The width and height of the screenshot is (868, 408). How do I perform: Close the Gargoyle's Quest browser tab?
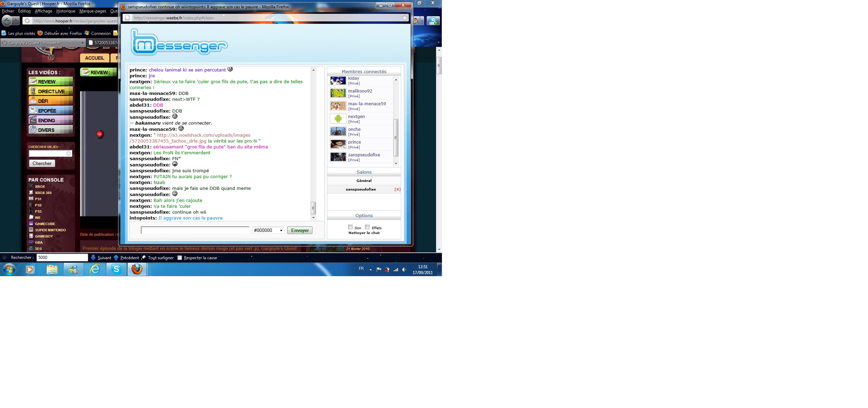pos(82,43)
